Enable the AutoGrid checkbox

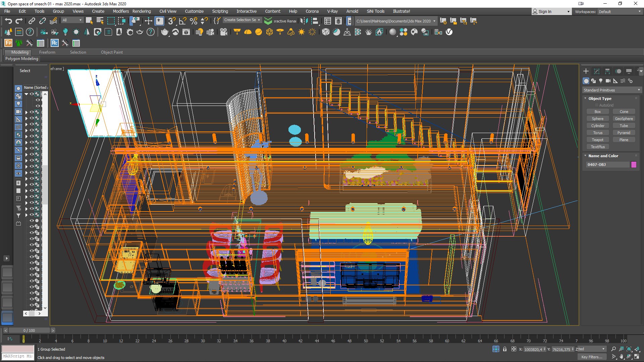point(597,105)
